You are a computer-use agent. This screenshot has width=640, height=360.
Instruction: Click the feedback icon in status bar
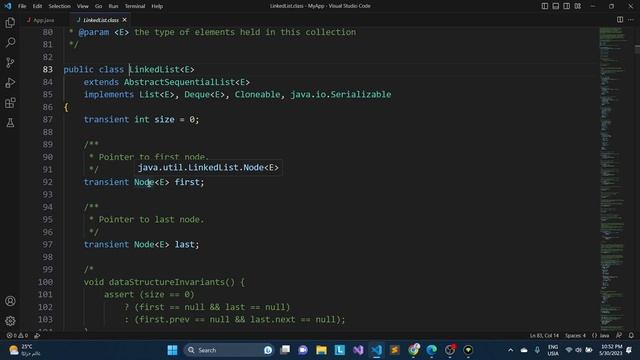[619, 336]
